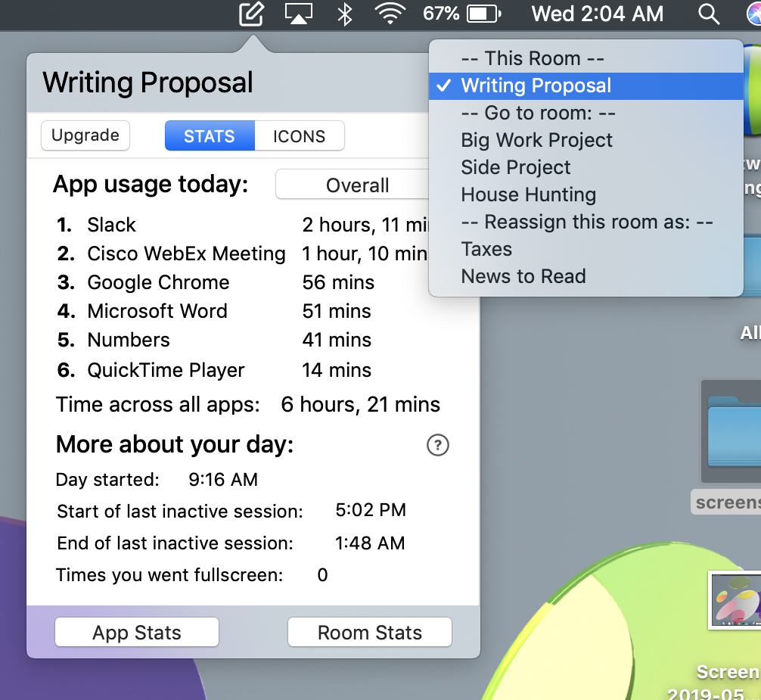Go to House Hunting room

coord(528,194)
